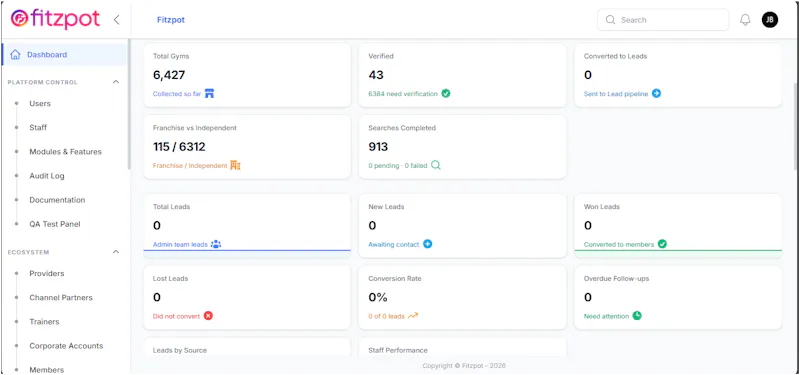Click the Fitzpot breadcrumb link

tap(171, 20)
